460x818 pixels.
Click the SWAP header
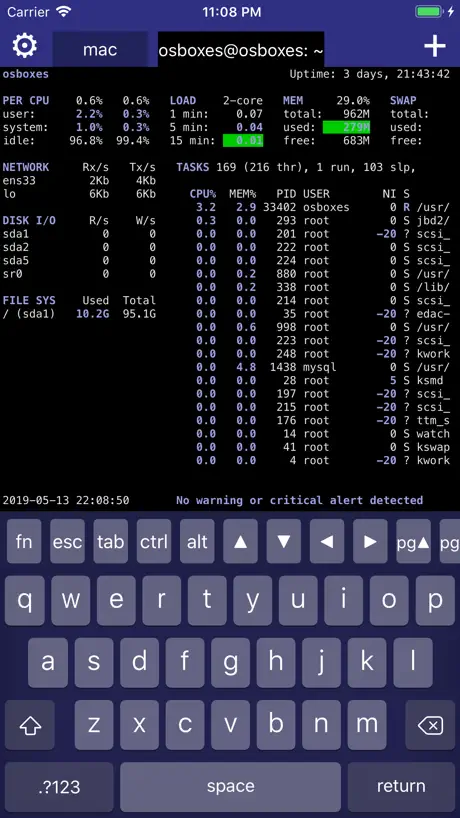click(403, 101)
